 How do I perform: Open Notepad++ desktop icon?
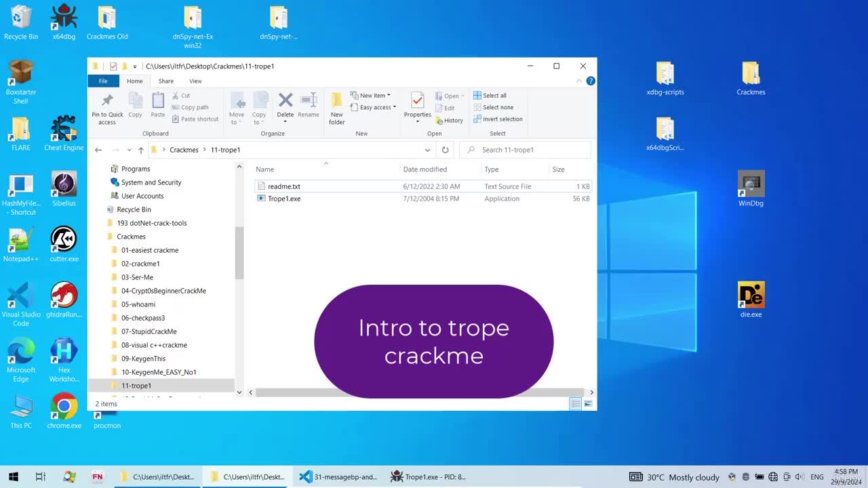(x=20, y=244)
